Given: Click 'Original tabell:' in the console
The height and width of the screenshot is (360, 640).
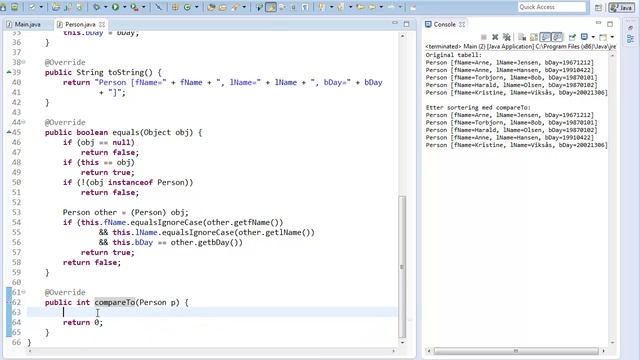Looking at the screenshot, I should click(x=453, y=55).
